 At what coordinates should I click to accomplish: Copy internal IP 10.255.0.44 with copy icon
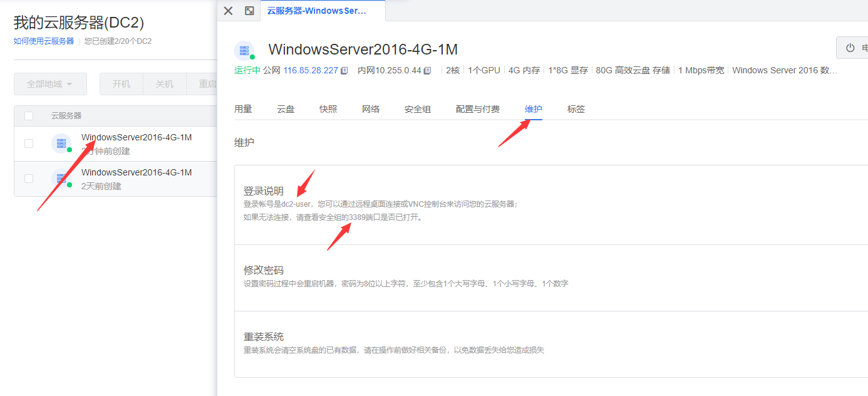(427, 71)
